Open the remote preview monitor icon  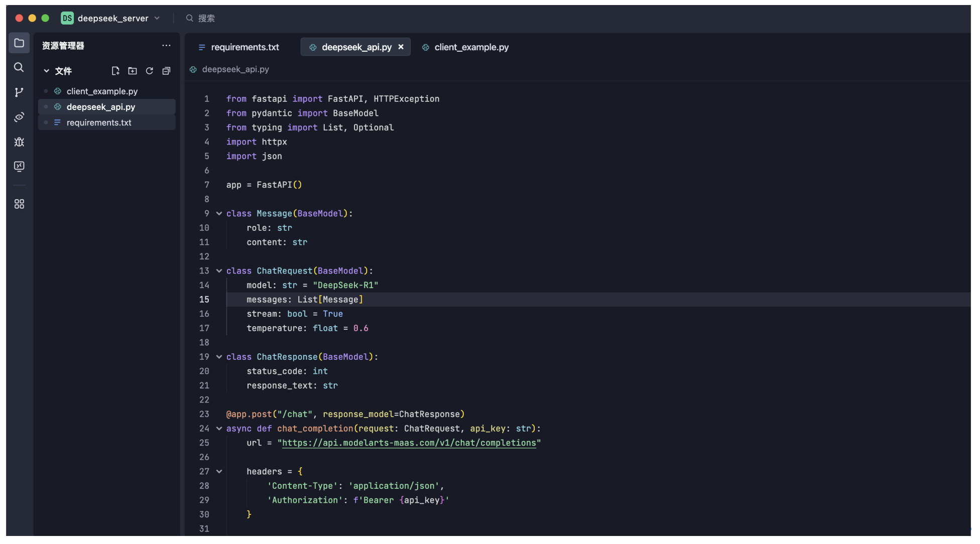click(x=19, y=167)
